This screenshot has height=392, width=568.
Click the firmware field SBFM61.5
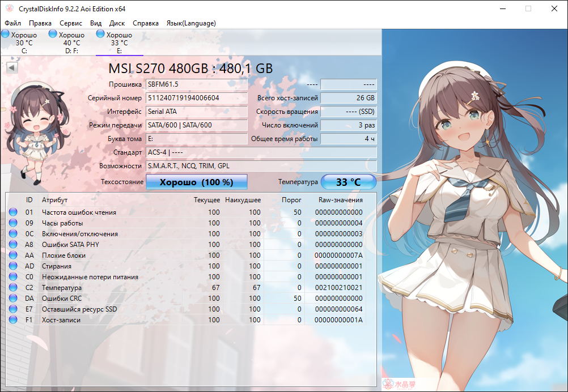[x=197, y=84]
